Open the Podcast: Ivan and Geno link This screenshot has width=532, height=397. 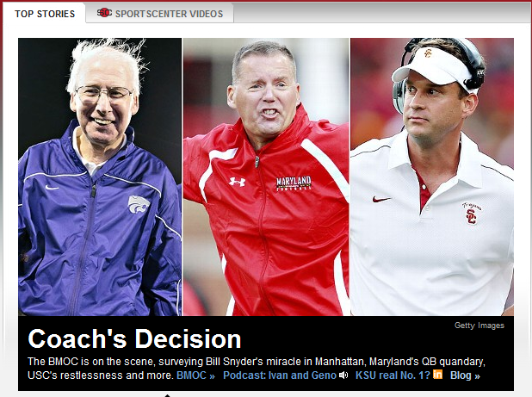[280, 375]
